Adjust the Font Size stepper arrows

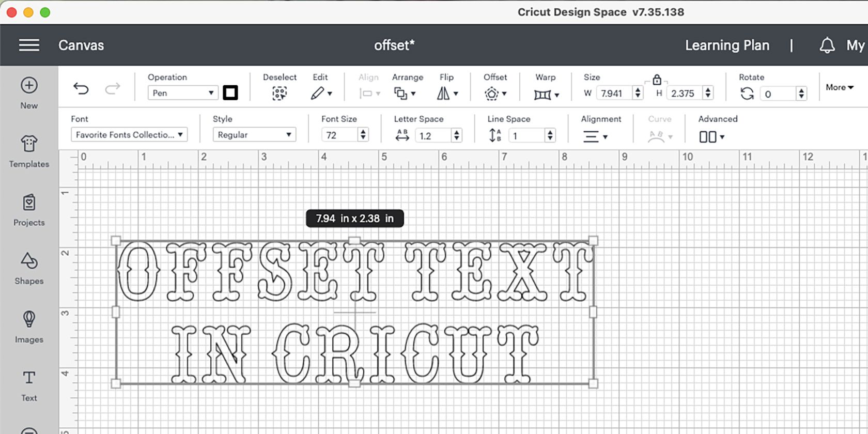[x=363, y=135]
